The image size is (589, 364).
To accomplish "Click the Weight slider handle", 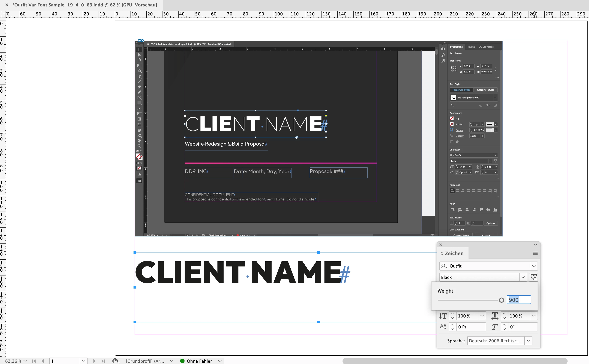I will (501, 300).
